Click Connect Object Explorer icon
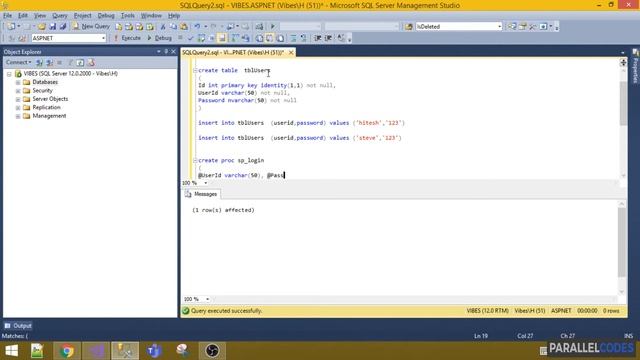 39,62
